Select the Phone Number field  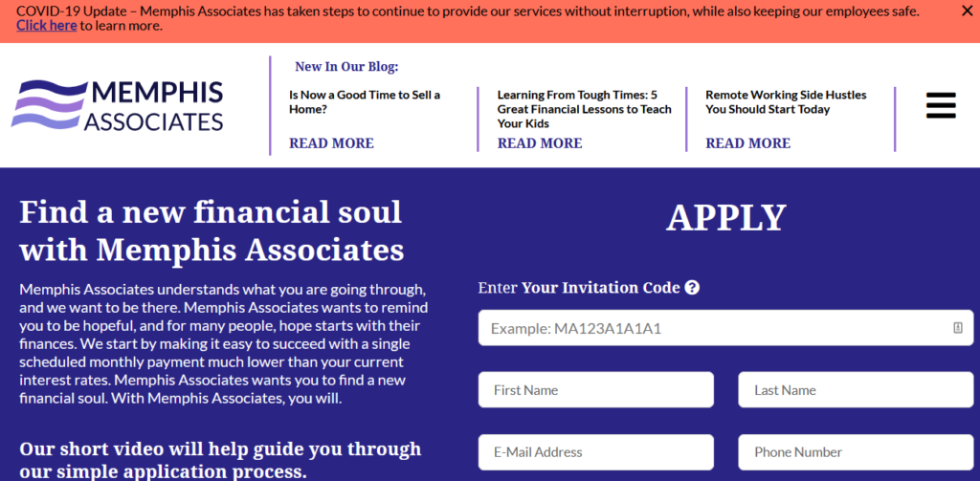(x=856, y=451)
